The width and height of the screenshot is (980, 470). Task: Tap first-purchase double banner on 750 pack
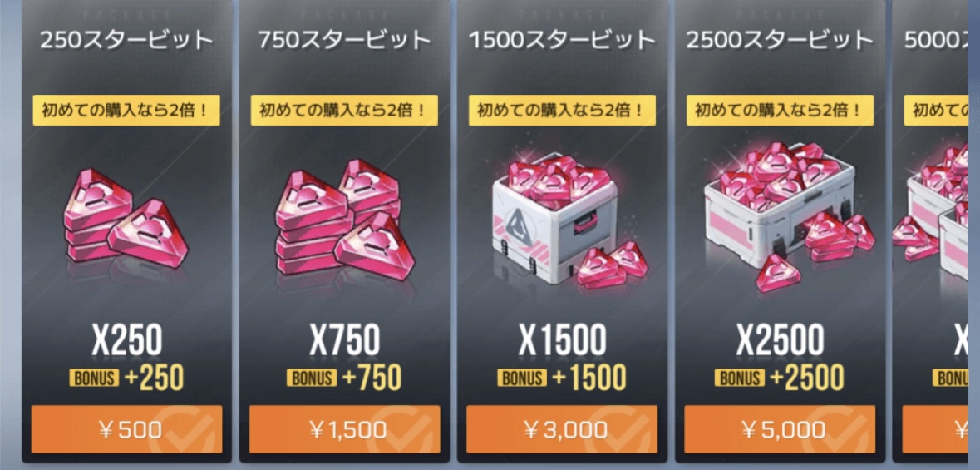pyautogui.click(x=344, y=111)
